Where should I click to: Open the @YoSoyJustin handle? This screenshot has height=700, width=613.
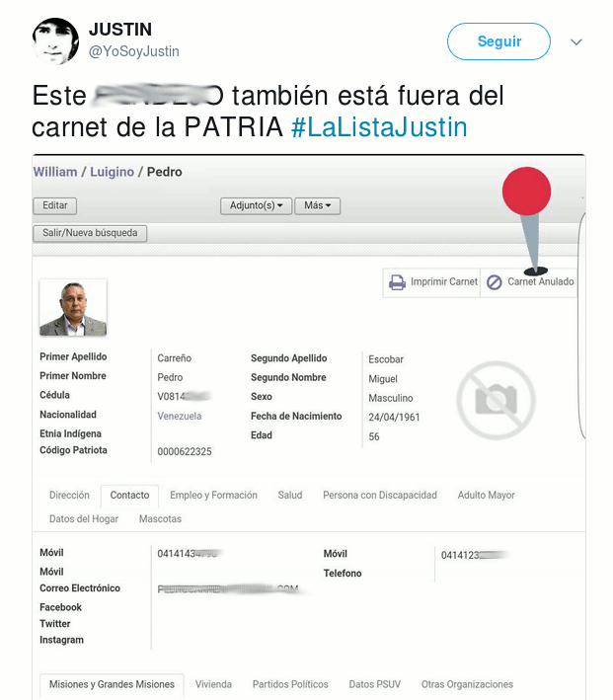pyautogui.click(x=134, y=51)
